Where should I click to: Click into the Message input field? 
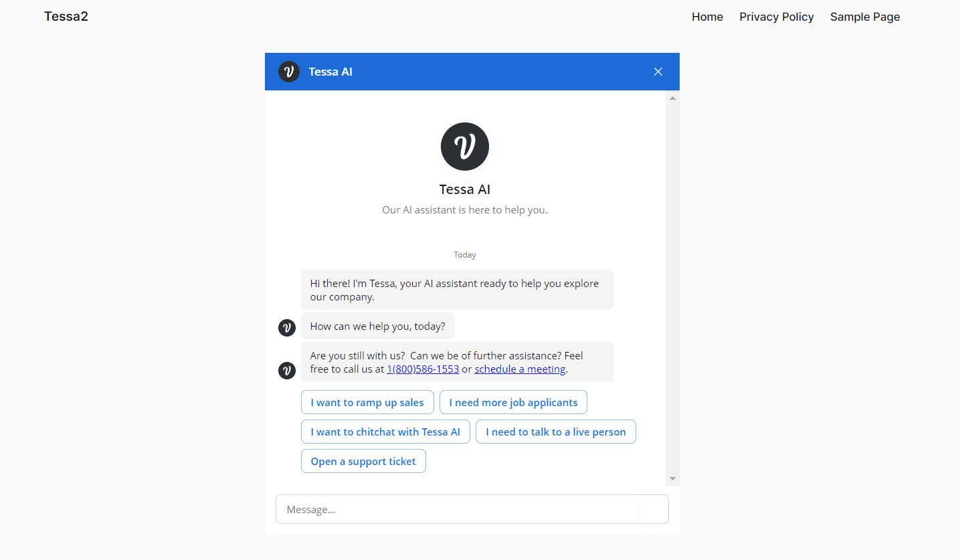coord(472,509)
